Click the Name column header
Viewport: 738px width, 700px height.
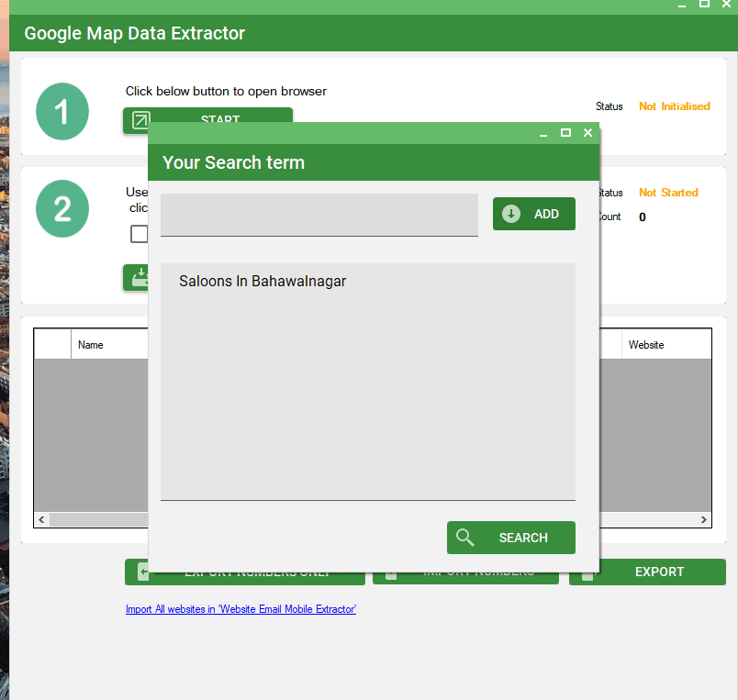[x=109, y=344]
